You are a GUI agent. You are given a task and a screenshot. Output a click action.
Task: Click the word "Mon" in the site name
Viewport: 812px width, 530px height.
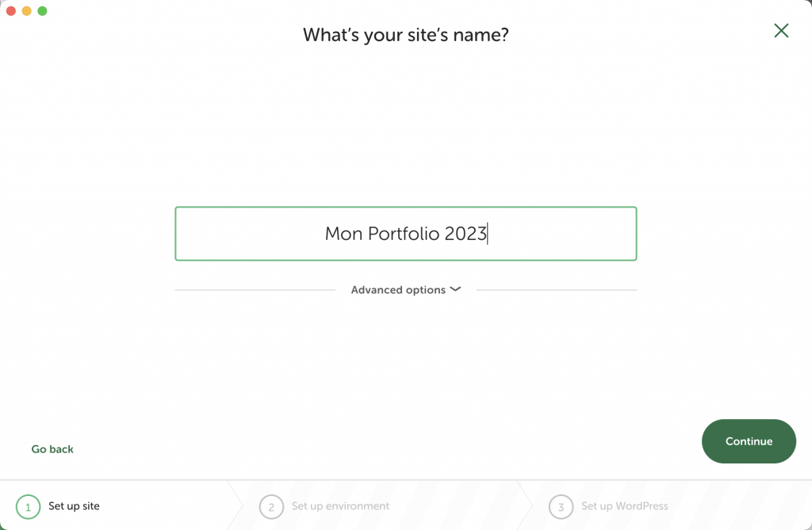[343, 234]
